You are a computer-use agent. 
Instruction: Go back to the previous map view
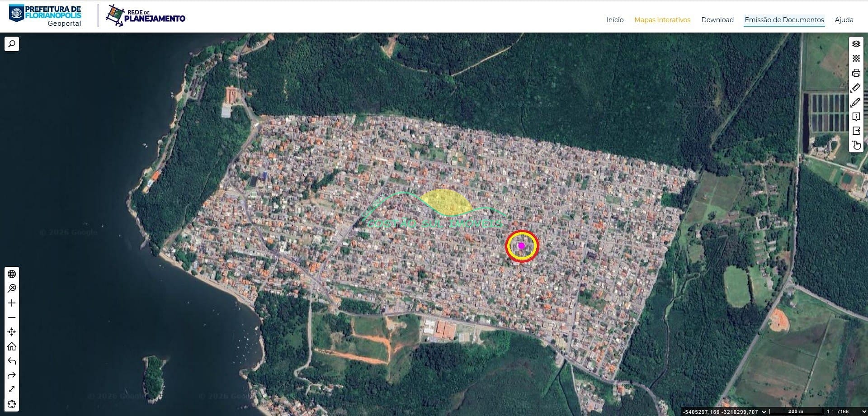click(12, 361)
